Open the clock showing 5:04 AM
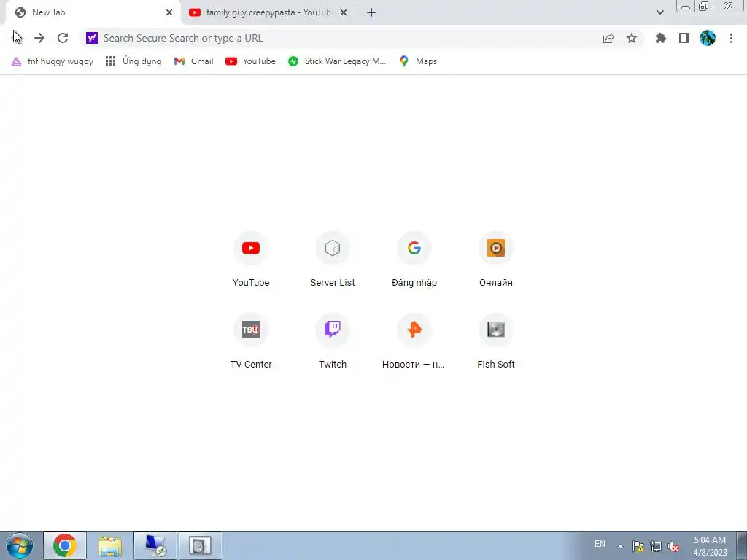Viewport: 747px width, 560px height. (710, 546)
